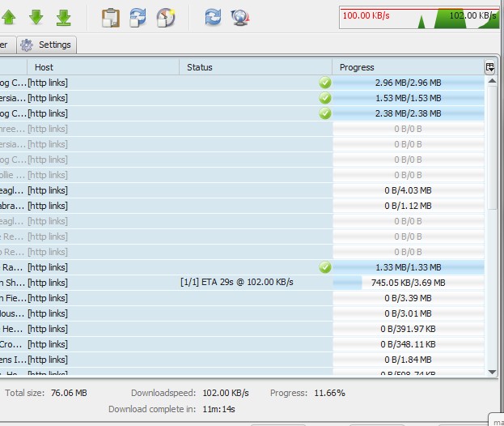This screenshot has width=504, height=426.
Task: Click Downloadspeed value 102.00 KB/s in status bar
Action: coord(226,393)
